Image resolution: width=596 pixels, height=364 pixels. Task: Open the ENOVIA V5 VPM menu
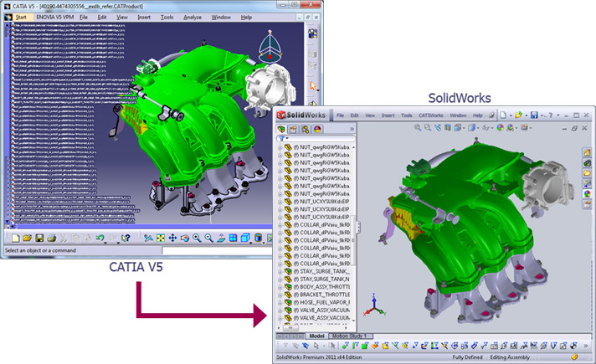tap(55, 17)
